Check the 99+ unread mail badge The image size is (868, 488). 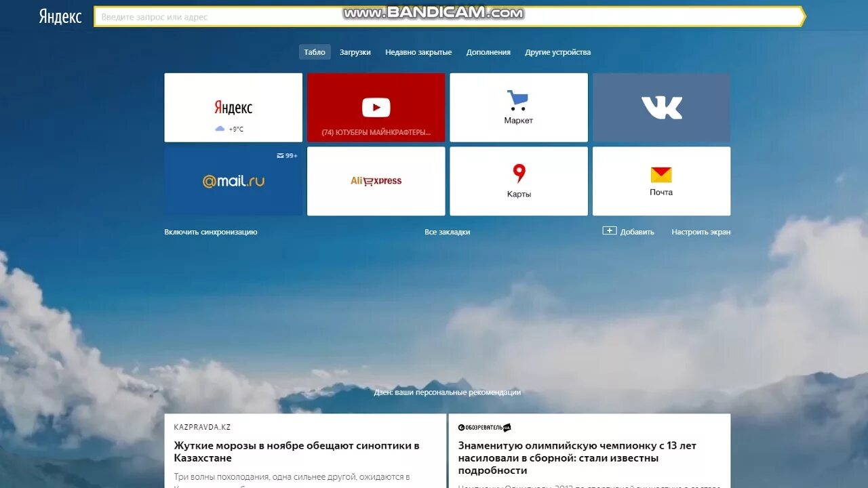288,156
